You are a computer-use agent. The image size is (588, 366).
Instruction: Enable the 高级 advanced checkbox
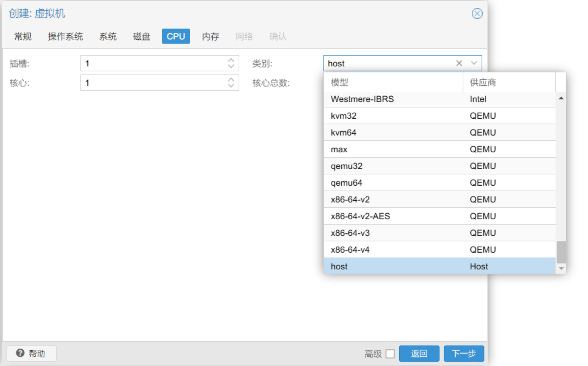[390, 354]
